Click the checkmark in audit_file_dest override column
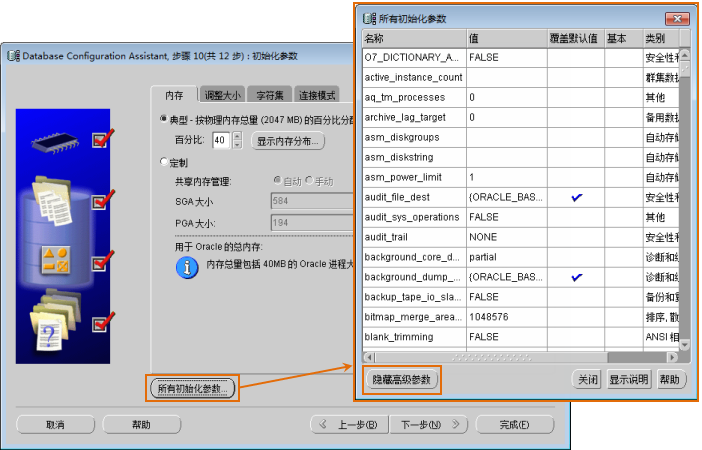702x450 pixels. 575,198
